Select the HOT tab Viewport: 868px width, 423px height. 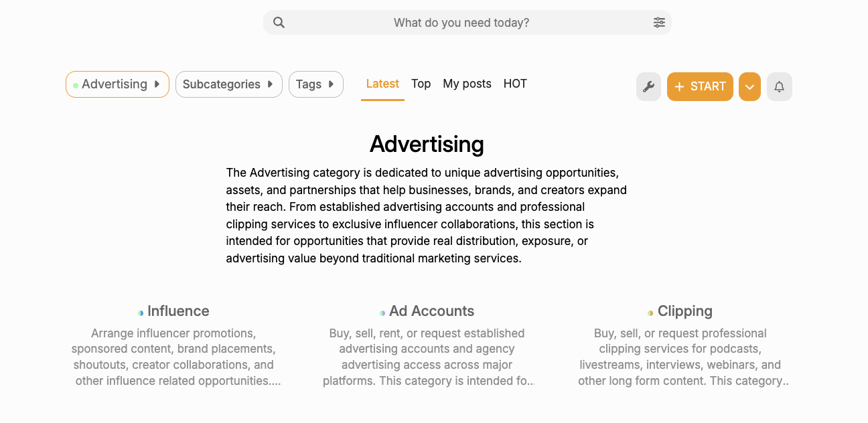click(x=515, y=84)
